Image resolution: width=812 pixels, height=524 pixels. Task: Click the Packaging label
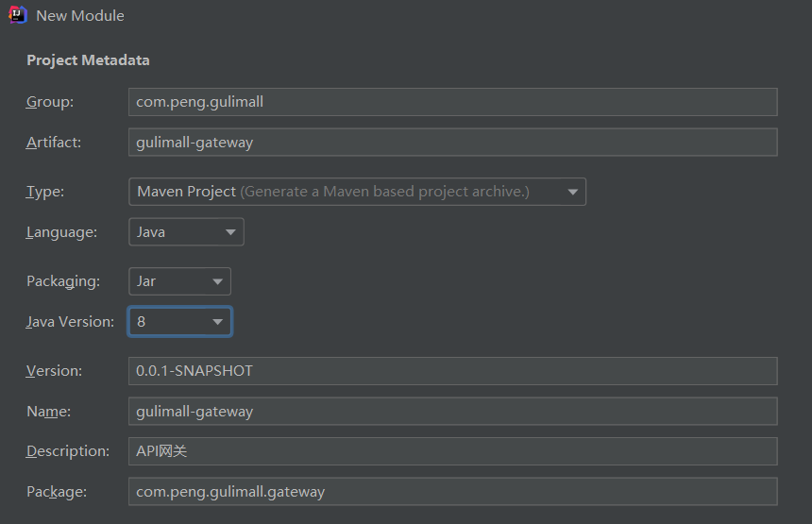coord(63,281)
